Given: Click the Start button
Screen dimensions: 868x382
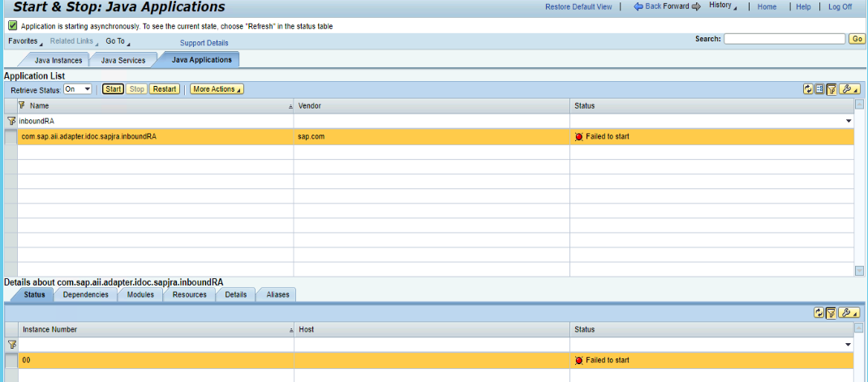Looking at the screenshot, I should point(114,89).
